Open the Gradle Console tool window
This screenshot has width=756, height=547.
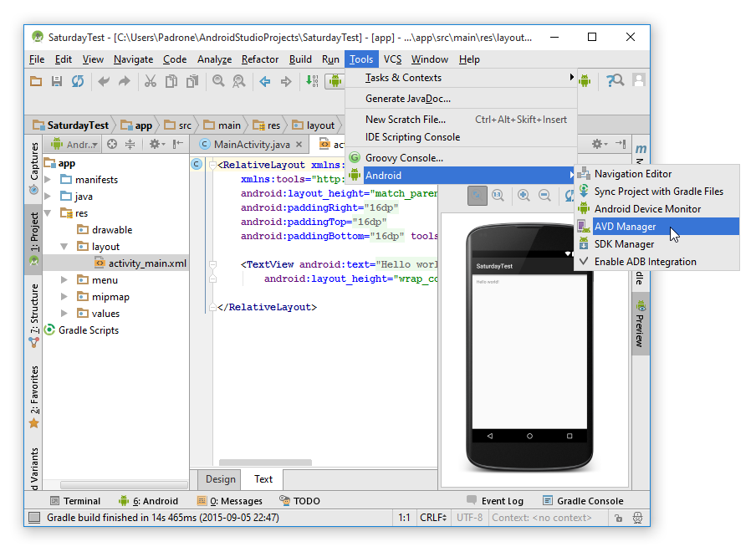[584, 501]
